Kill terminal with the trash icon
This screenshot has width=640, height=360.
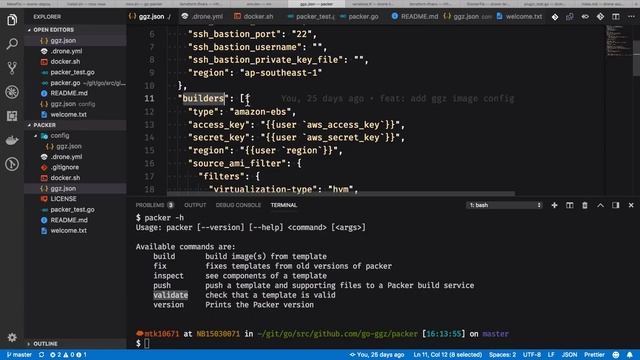point(584,205)
